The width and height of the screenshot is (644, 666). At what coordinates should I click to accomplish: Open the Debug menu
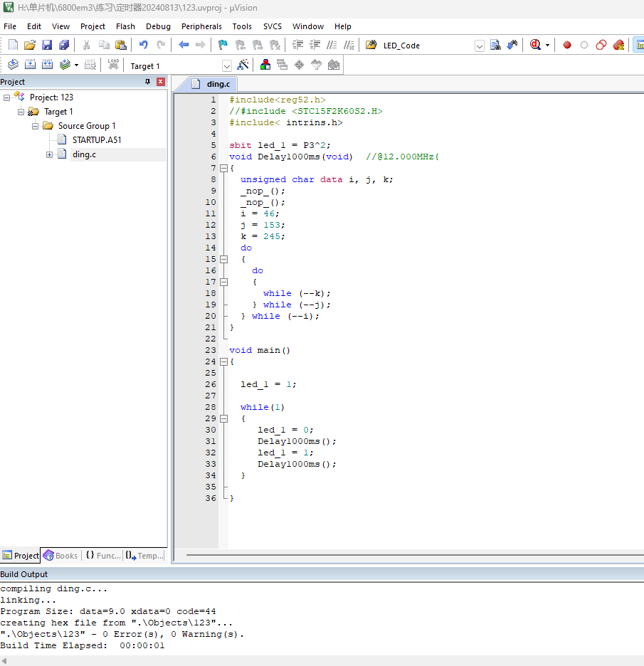coord(158,26)
